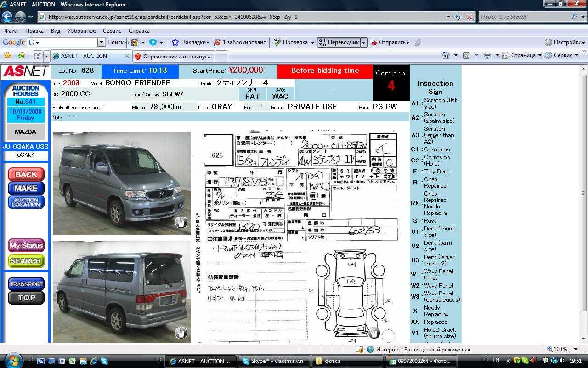Click the Live Search input field
Screen dimensions: 588x368
click(524, 17)
